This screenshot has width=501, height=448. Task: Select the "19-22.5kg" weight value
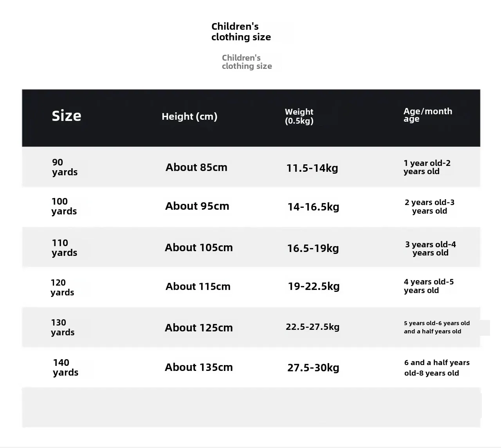(314, 286)
